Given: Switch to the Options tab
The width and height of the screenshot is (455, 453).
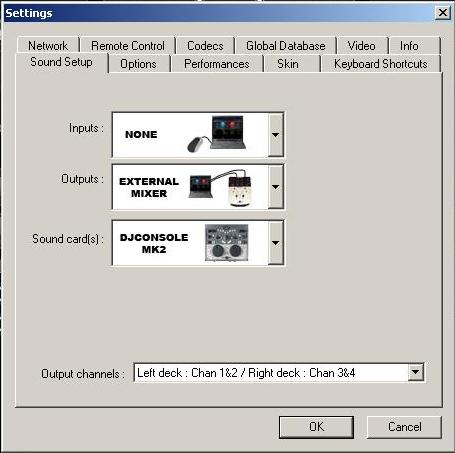Looking at the screenshot, I should point(138,64).
